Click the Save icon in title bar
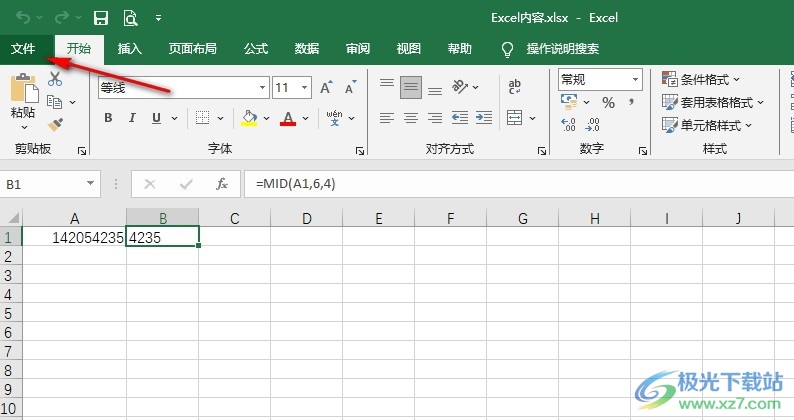794x420 pixels. (x=101, y=18)
